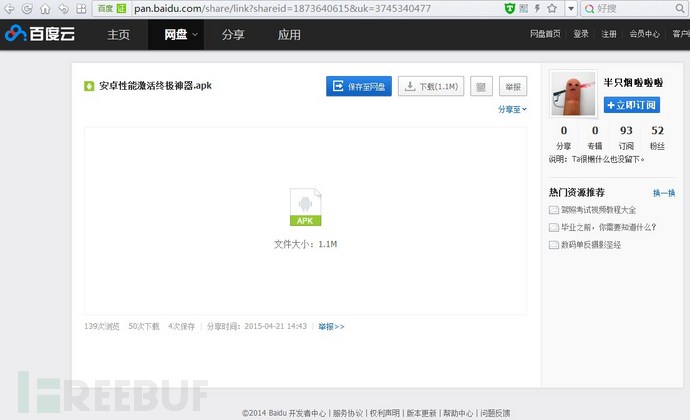The image size is (690, 420).
Task: Open the footer 开发者中心 link
Action: pos(307,413)
